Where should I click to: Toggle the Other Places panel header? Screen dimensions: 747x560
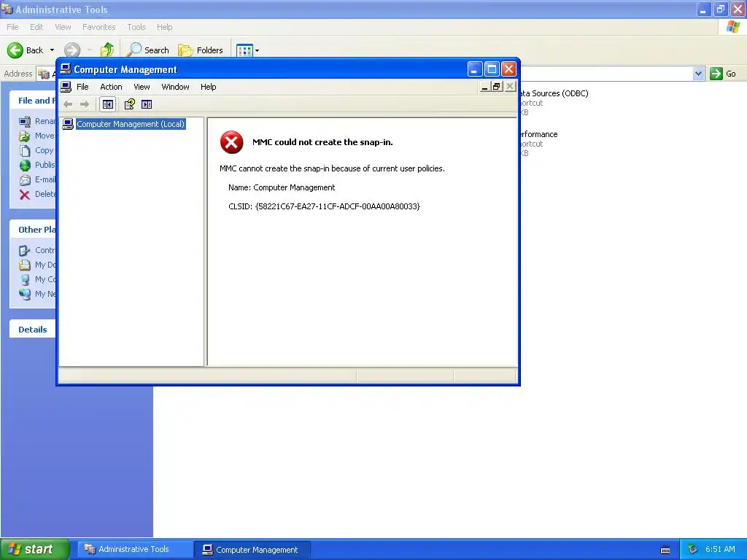coord(33,230)
